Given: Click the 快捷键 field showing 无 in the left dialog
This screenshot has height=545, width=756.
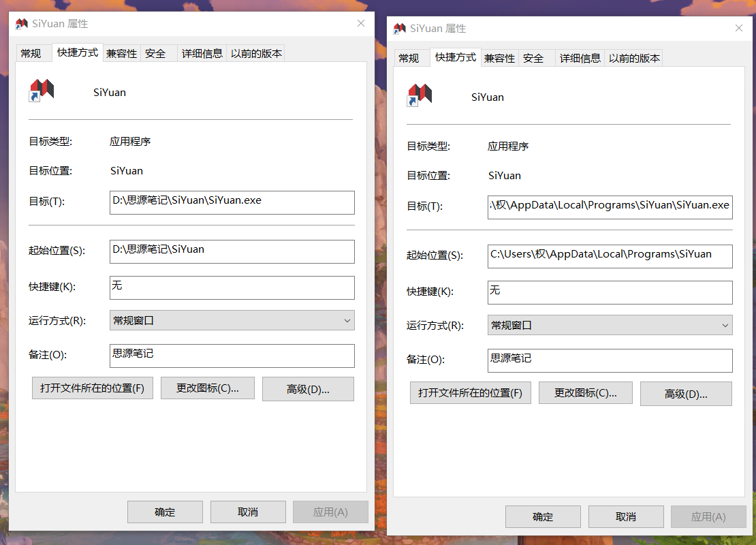Looking at the screenshot, I should pos(232,287).
